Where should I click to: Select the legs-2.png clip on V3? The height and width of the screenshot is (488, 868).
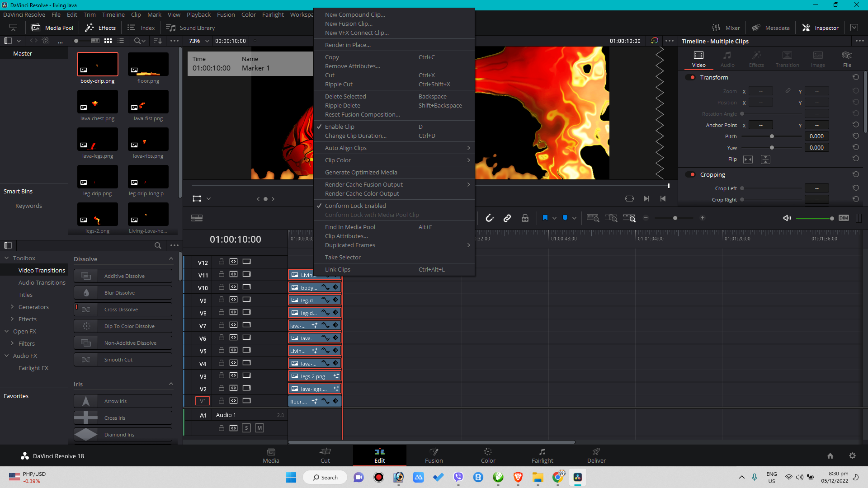(x=315, y=376)
